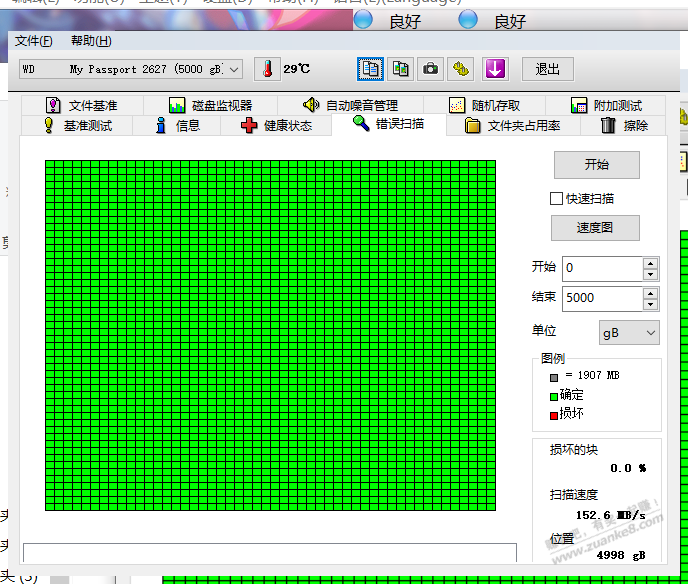Open options via the gears icon
The width and height of the screenshot is (688, 584).
460,69
